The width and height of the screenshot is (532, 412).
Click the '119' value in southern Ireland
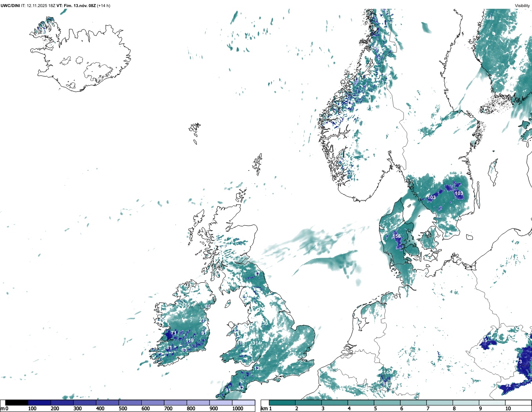(x=190, y=341)
